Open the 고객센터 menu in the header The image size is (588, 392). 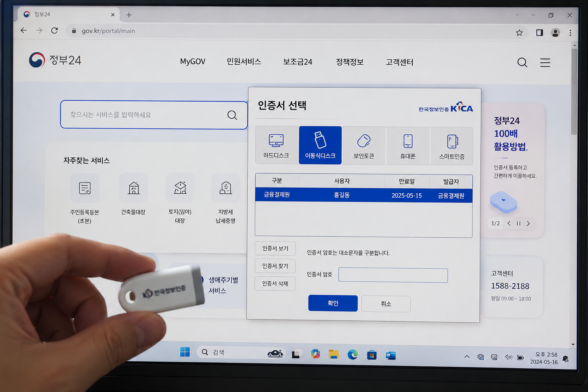tap(399, 62)
